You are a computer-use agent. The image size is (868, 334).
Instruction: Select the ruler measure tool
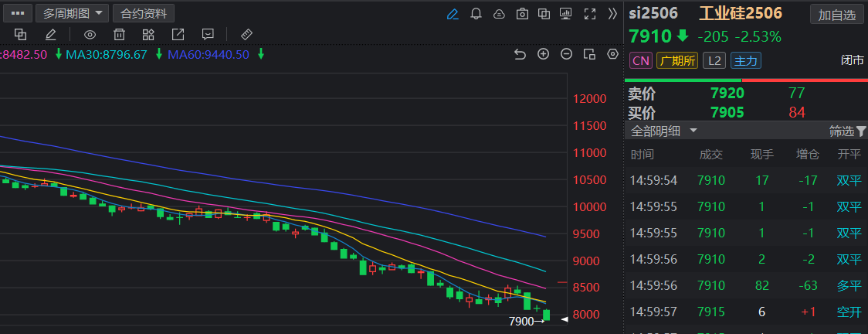247,34
